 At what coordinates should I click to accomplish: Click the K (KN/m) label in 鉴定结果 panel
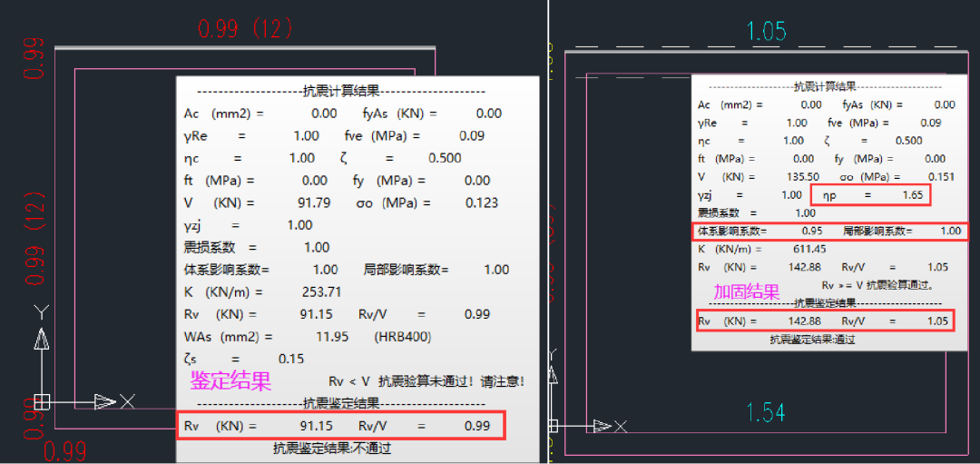click(x=224, y=292)
